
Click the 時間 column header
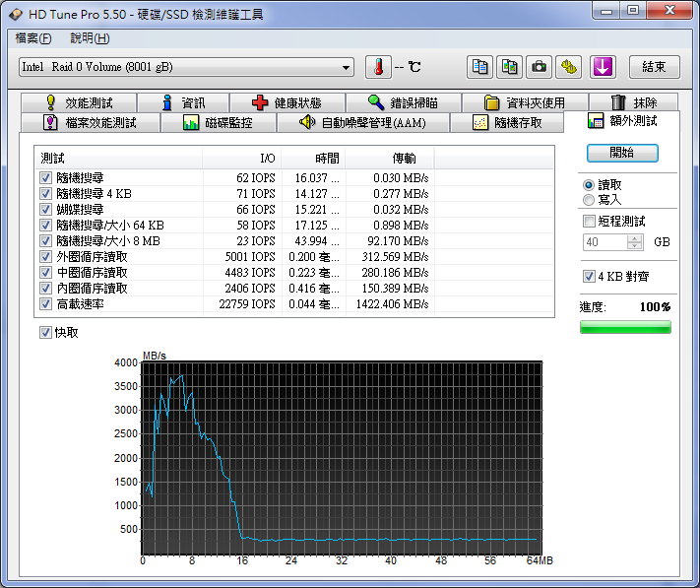tap(313, 158)
